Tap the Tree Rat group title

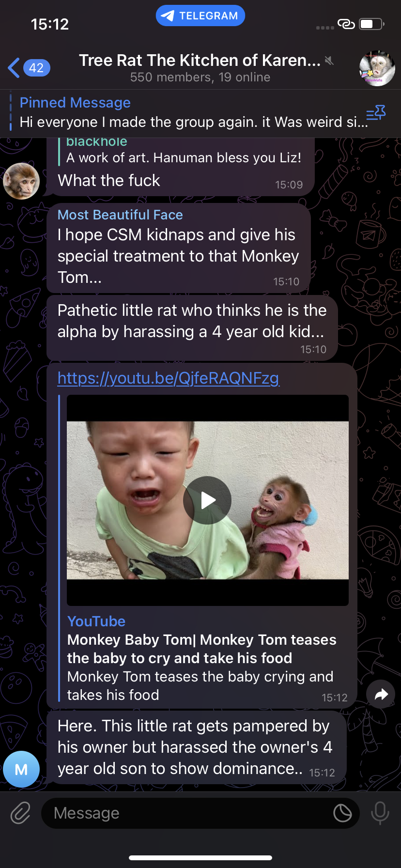click(200, 60)
